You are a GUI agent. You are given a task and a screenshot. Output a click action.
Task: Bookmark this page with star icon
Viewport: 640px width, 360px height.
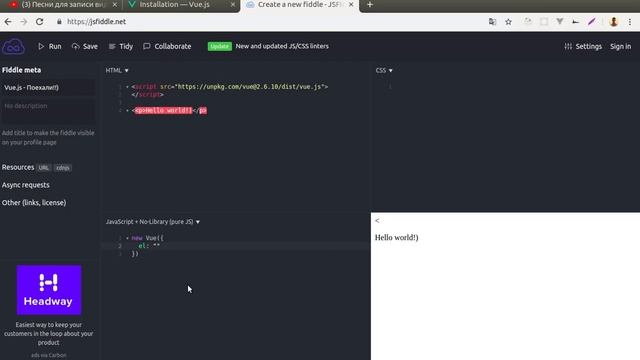click(508, 22)
